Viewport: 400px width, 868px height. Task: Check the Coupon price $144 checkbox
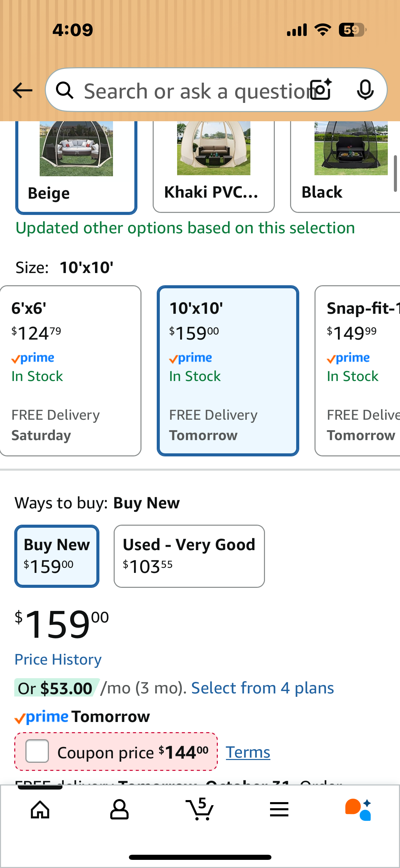pos(37,751)
